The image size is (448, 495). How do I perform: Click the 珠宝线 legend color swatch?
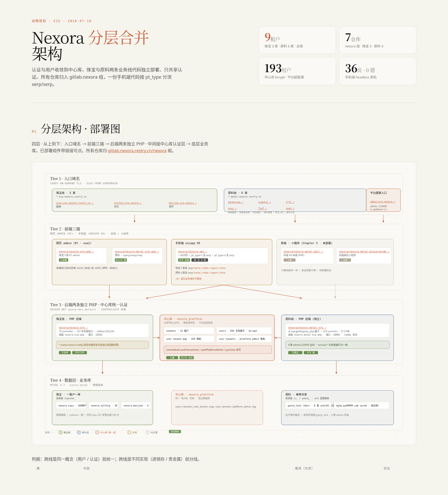60,432
